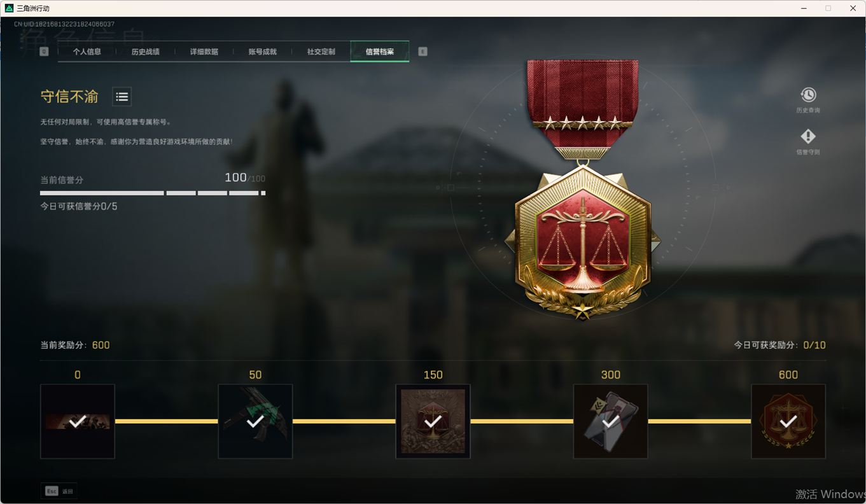The width and height of the screenshot is (866, 504).
Task: Open the 信誉守则 diamond icon
Action: click(808, 137)
